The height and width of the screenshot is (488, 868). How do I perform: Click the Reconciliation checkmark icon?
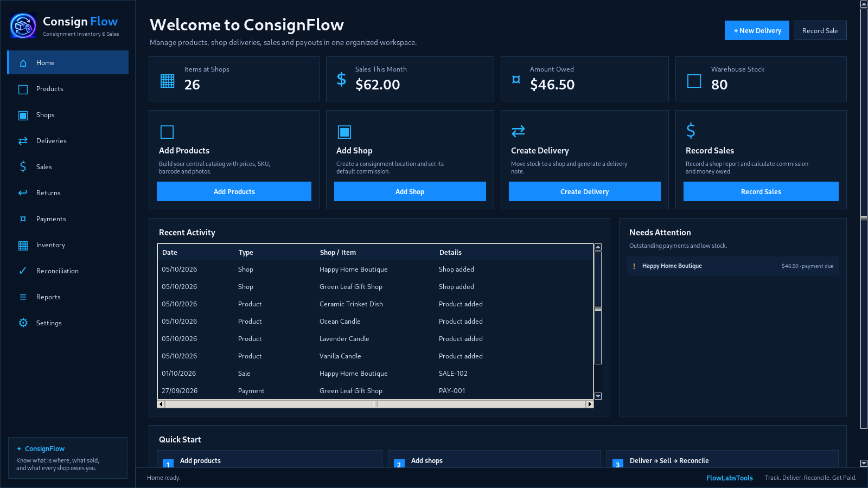23,271
